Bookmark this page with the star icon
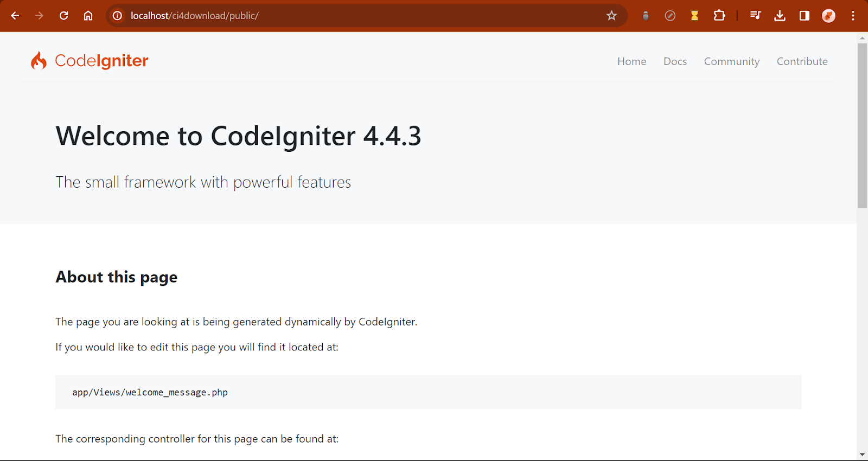This screenshot has height=461, width=868. [x=611, y=16]
